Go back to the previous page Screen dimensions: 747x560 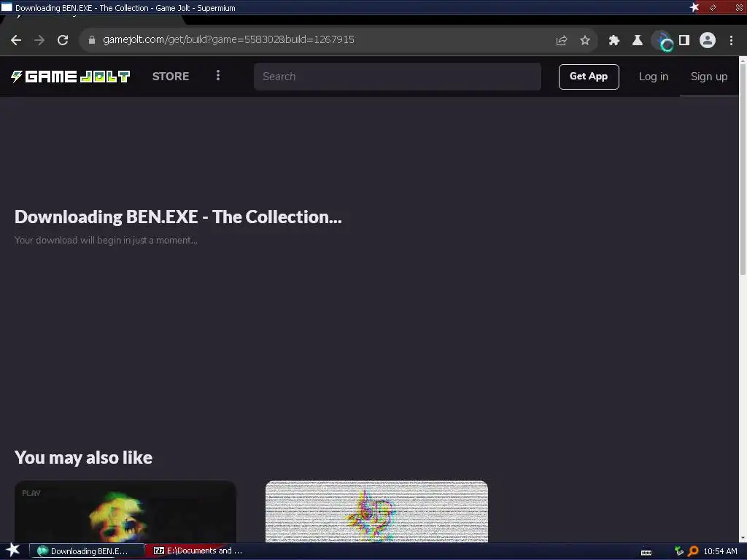(x=16, y=40)
